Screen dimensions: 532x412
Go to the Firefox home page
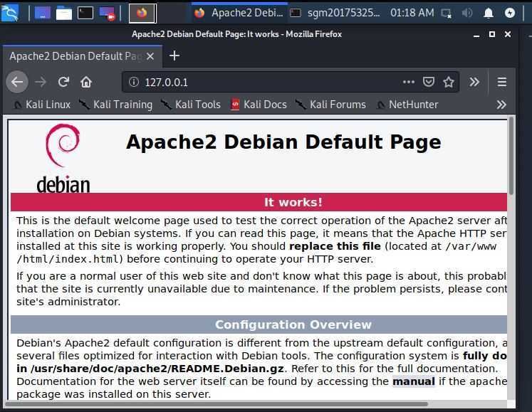pyautogui.click(x=86, y=82)
